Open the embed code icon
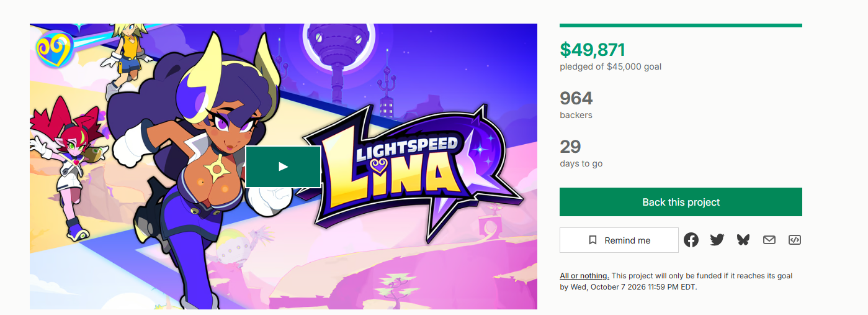 (x=795, y=240)
